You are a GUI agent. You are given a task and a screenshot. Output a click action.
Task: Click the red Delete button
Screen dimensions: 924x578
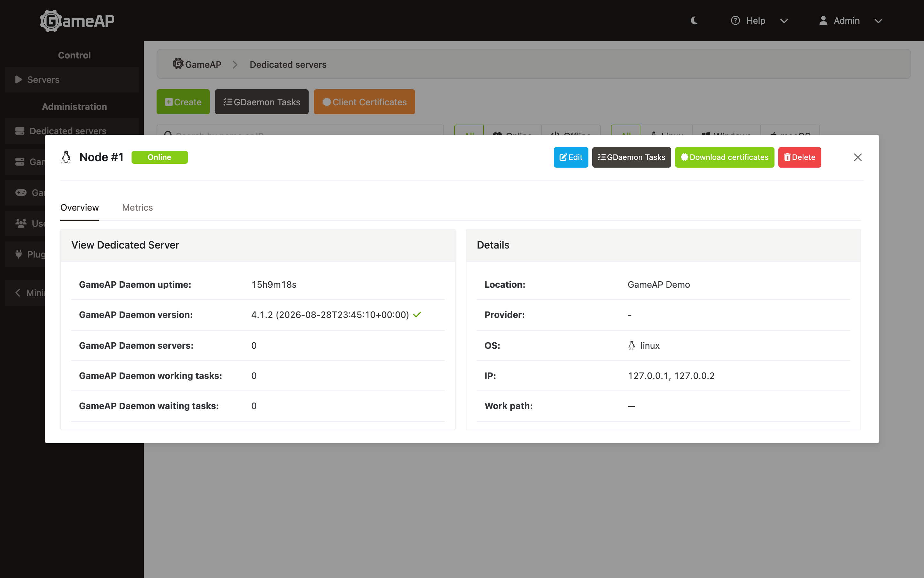tap(800, 157)
